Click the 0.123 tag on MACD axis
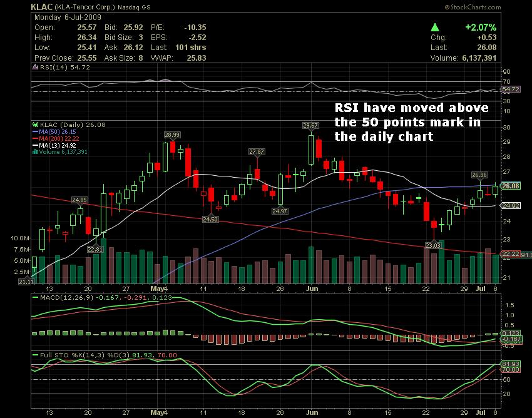532x418 pixels. [x=511, y=334]
